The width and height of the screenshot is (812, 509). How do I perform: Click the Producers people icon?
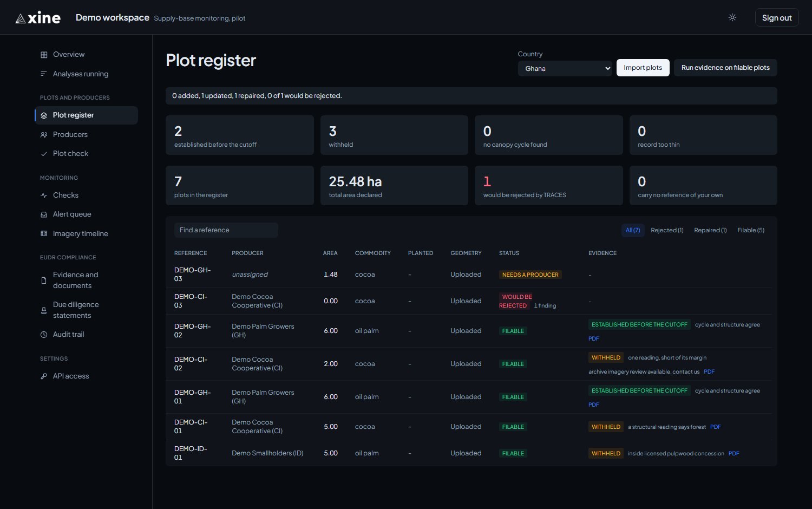coord(44,135)
